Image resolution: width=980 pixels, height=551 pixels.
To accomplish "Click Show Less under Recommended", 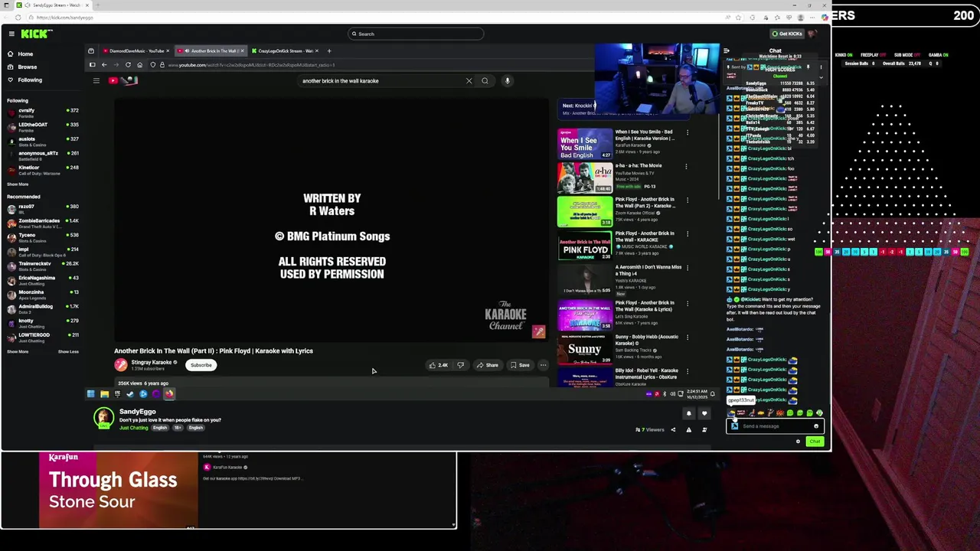I will (68, 351).
